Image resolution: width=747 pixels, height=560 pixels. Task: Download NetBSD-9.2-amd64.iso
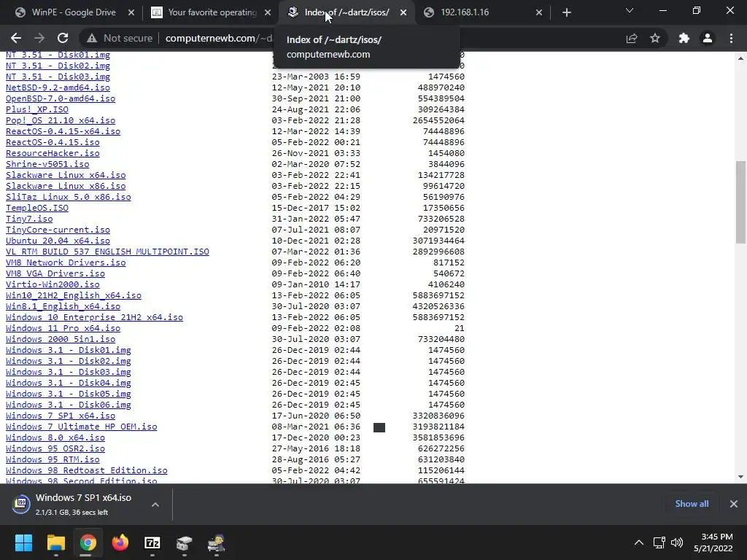(58, 87)
